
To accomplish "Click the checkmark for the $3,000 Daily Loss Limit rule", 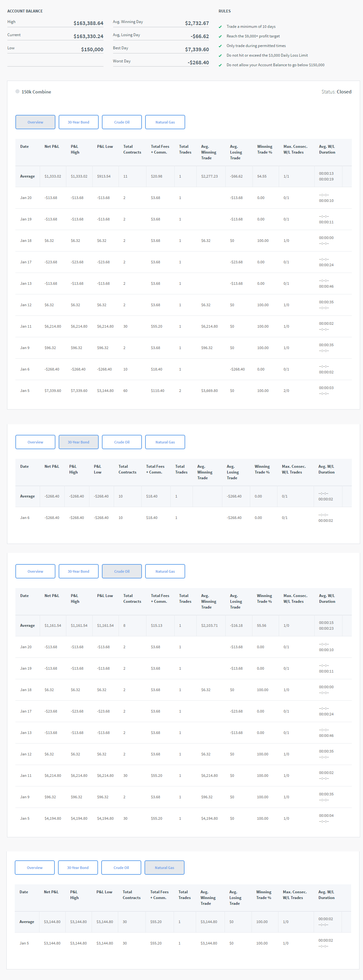I will point(220,56).
